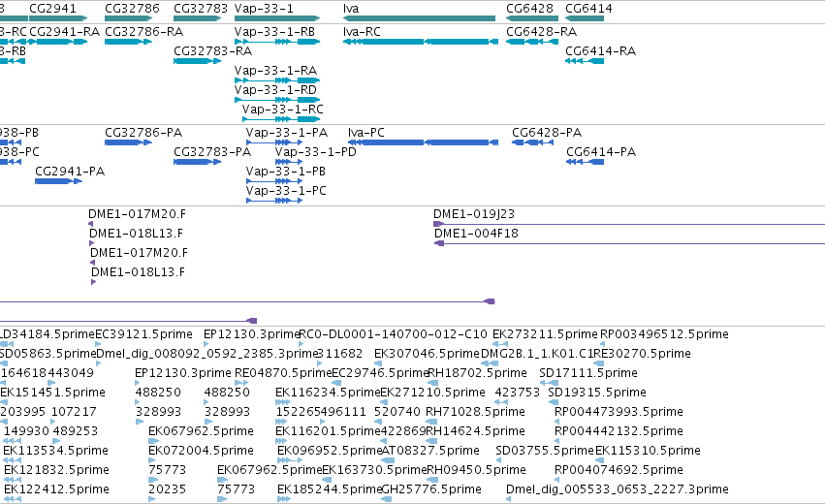This screenshot has height=504, width=825.
Task: Select the CG32783 gene bar
Action: click(198, 18)
